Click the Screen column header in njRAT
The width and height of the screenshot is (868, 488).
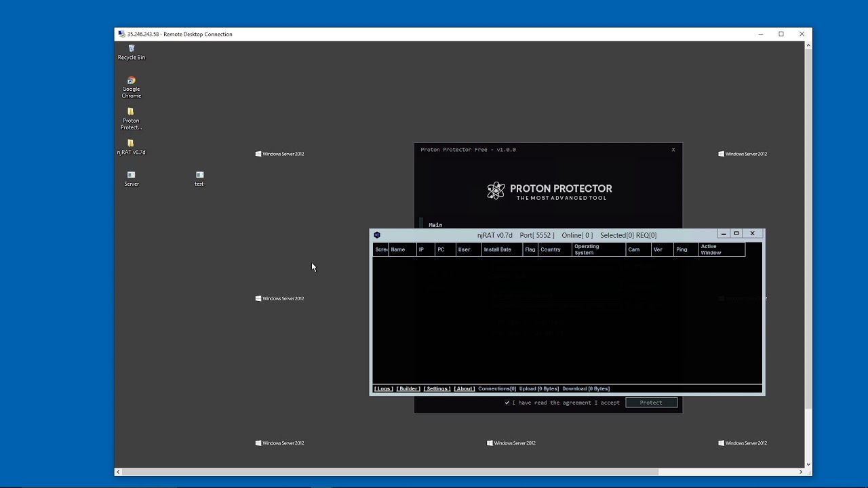[x=381, y=249]
